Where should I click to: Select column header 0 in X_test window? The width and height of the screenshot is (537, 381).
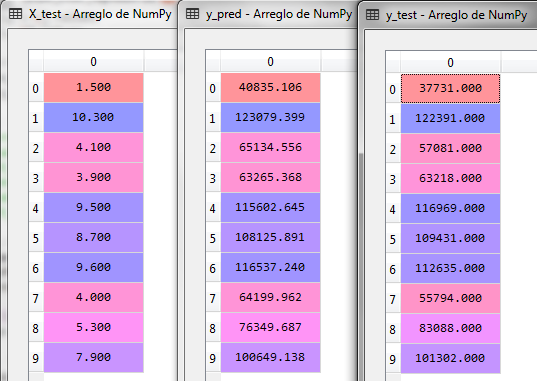pyautogui.click(x=93, y=62)
